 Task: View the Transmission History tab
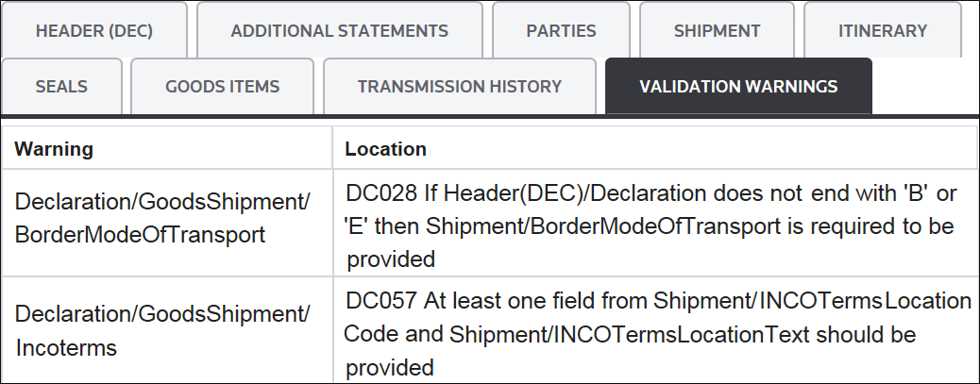coord(460,87)
